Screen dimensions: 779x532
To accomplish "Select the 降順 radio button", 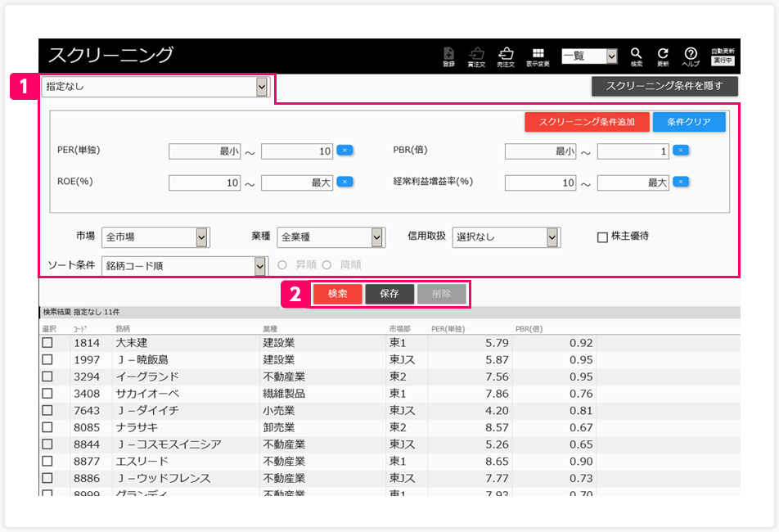I will pos(326,265).
